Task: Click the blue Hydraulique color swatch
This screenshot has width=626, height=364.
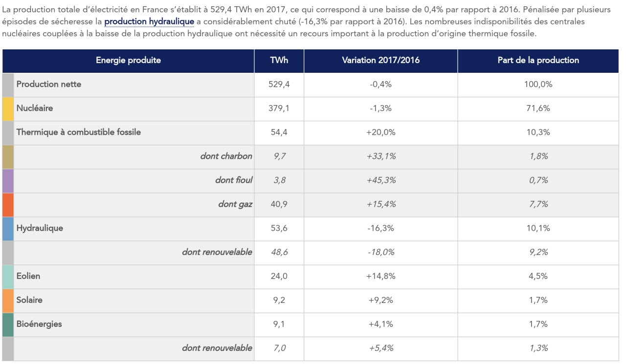Action: [x=8, y=228]
